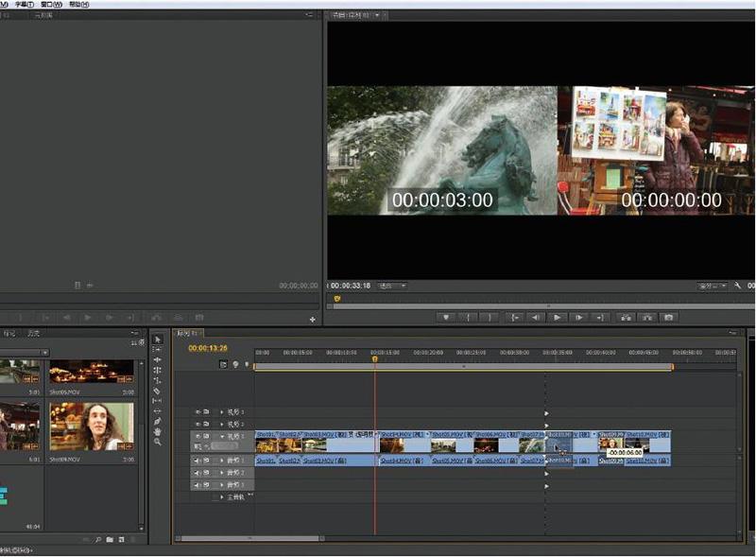Screen dimensions: 756x557
Task: Collapse the Video 1 track
Action: pos(222,436)
